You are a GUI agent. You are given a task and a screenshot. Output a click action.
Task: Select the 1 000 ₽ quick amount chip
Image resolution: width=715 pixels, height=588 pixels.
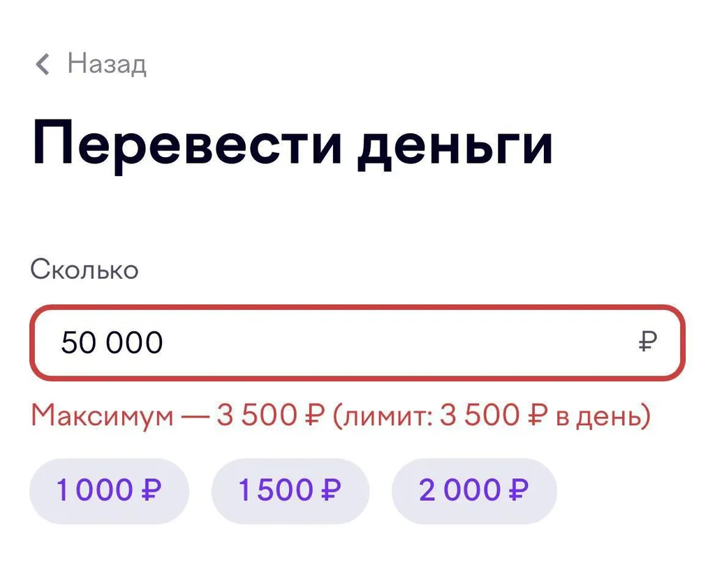(109, 491)
